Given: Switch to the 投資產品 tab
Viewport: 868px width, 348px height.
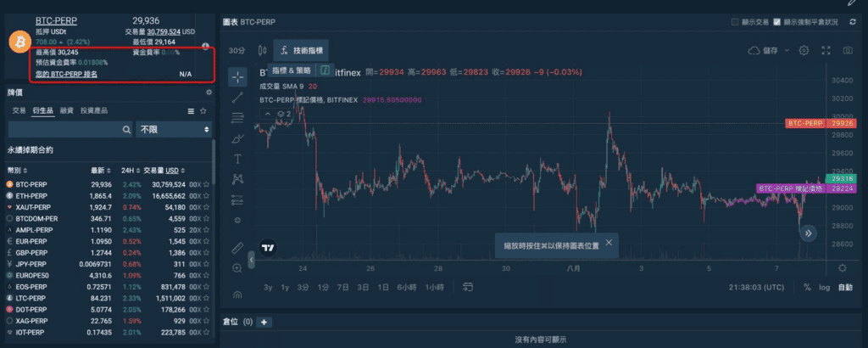Looking at the screenshot, I should 94,111.
